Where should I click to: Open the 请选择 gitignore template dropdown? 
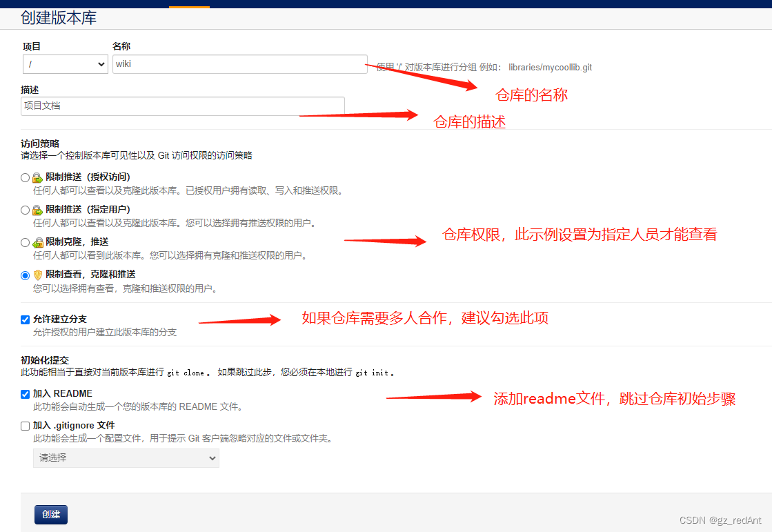click(126, 457)
